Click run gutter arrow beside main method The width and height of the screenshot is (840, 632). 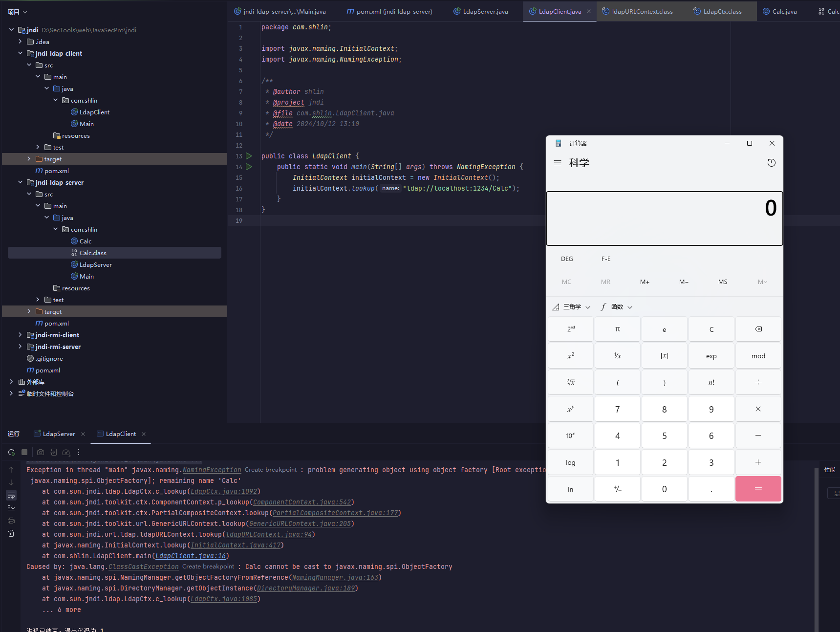point(249,167)
